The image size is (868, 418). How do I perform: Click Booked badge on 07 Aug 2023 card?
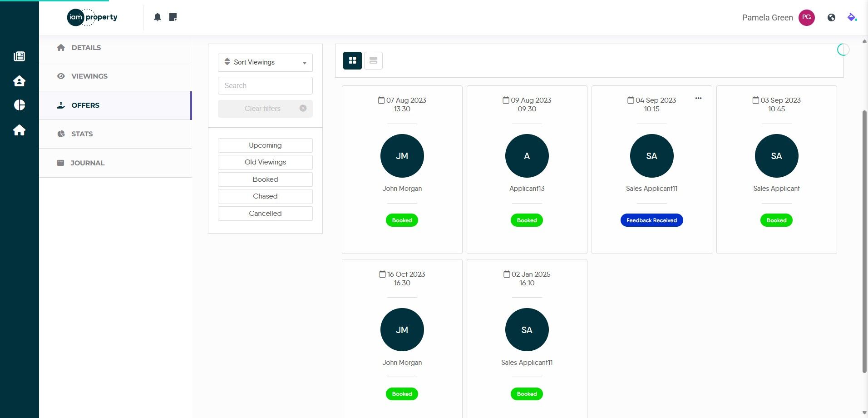pyautogui.click(x=402, y=220)
